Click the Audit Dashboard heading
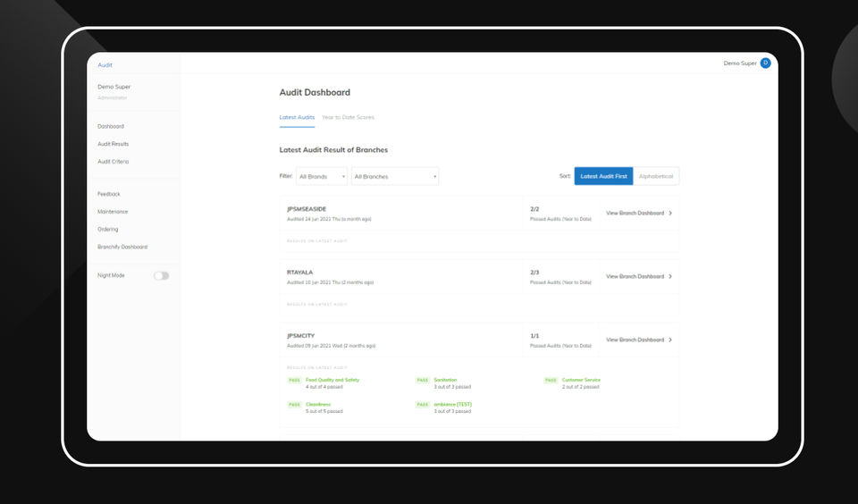Viewport: 858px width, 504px height. coord(315,92)
